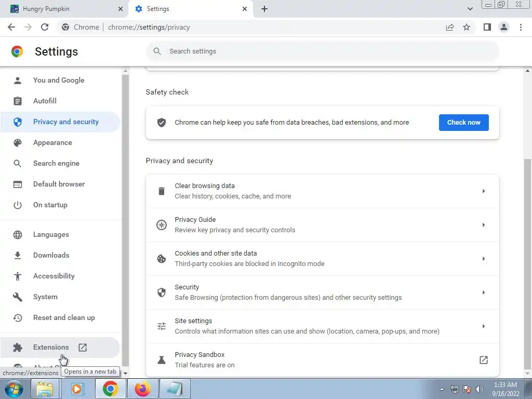Click the volume icon in system tray

[480, 389]
